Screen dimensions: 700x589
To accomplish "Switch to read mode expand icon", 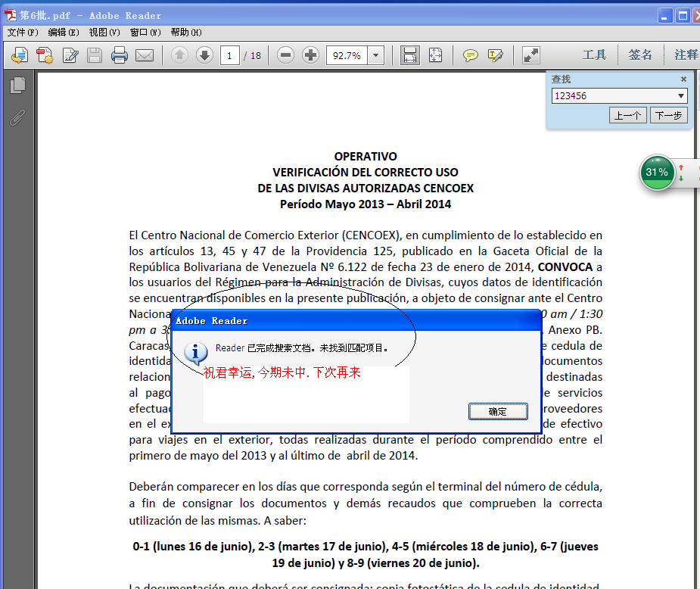I will click(531, 55).
